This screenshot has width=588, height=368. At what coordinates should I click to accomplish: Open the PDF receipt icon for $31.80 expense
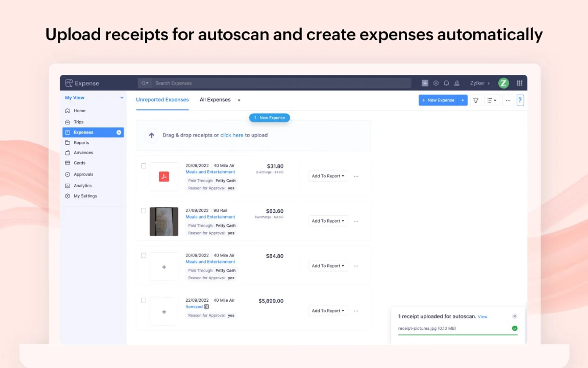pyautogui.click(x=164, y=177)
